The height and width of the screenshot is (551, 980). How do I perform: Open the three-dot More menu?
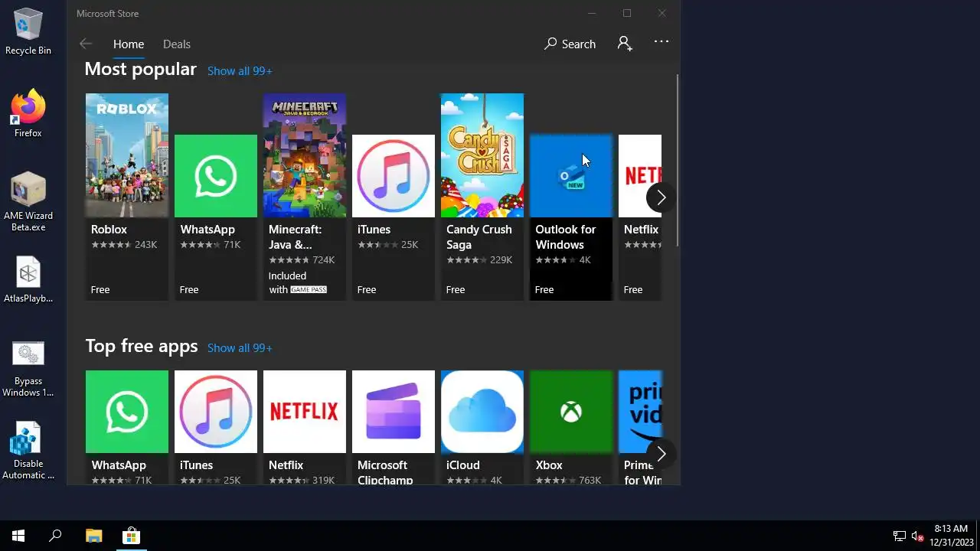coord(661,41)
